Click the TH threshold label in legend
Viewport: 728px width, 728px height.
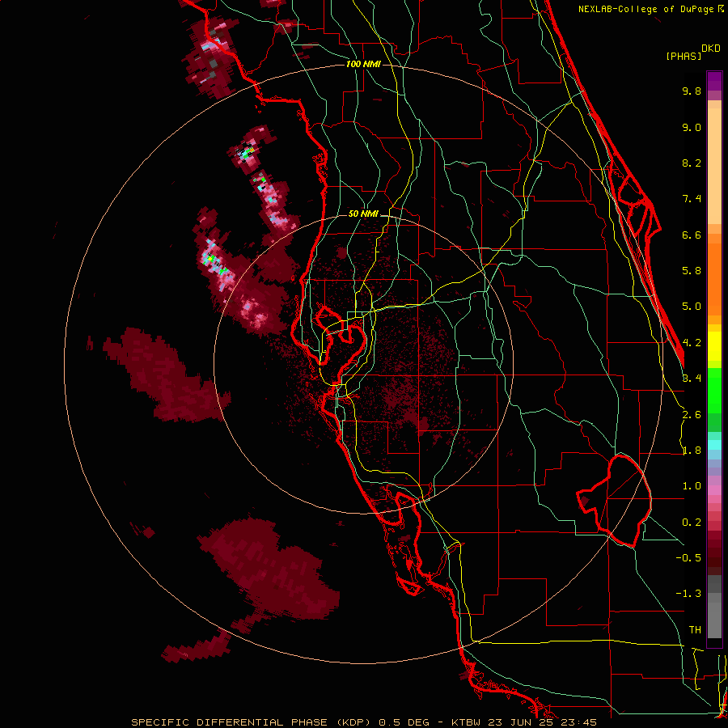[695, 630]
